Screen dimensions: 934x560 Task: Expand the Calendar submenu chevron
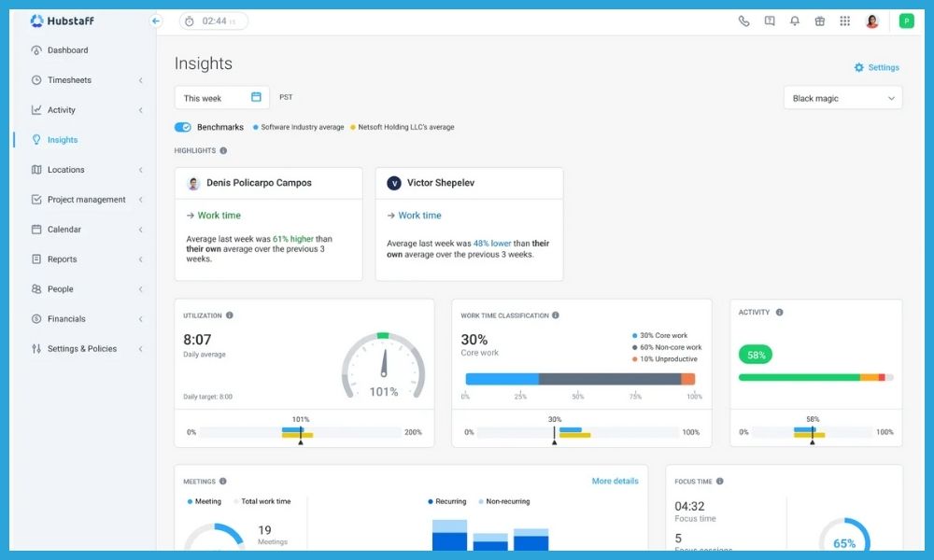pyautogui.click(x=141, y=230)
